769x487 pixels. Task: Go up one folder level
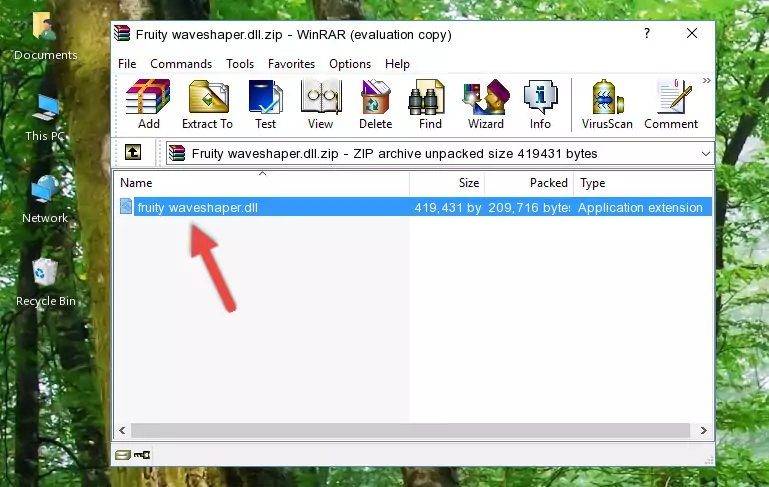coord(133,153)
